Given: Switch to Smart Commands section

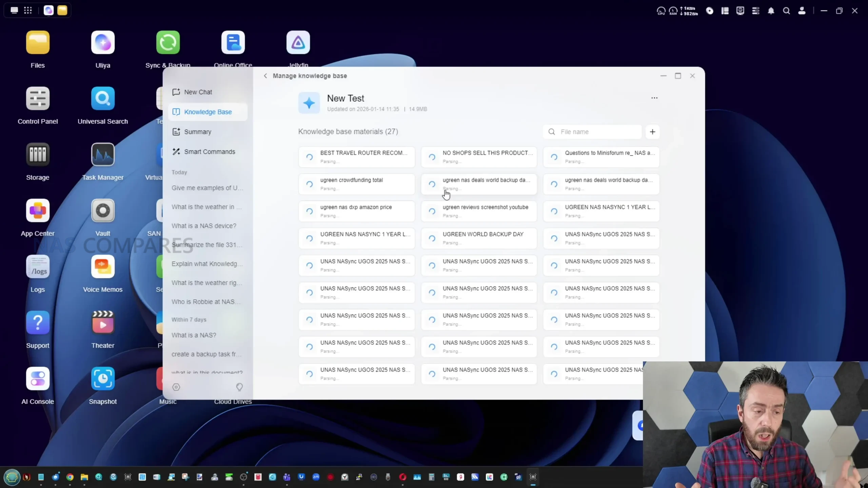Looking at the screenshot, I should click(x=209, y=152).
